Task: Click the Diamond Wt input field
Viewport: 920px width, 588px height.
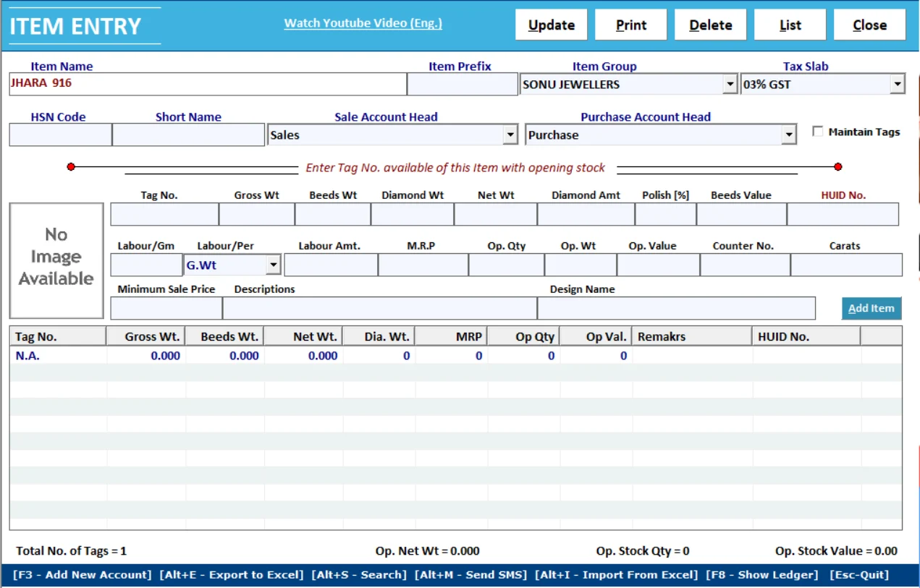Action: pyautogui.click(x=413, y=215)
